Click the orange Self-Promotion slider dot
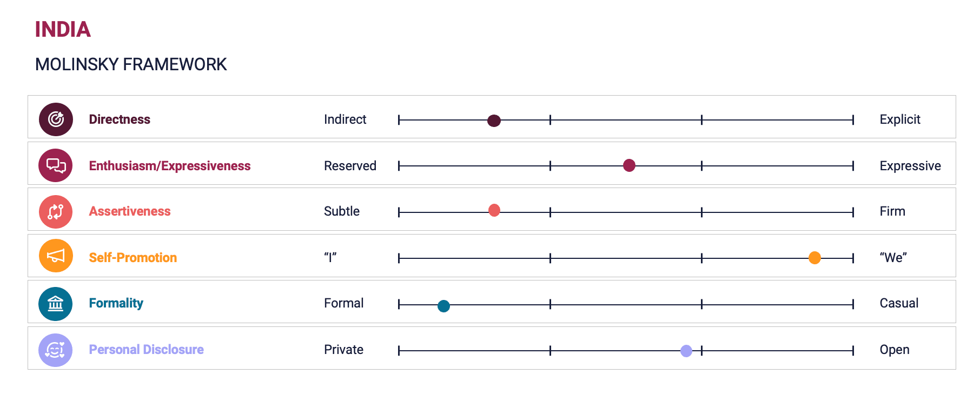 click(x=815, y=258)
